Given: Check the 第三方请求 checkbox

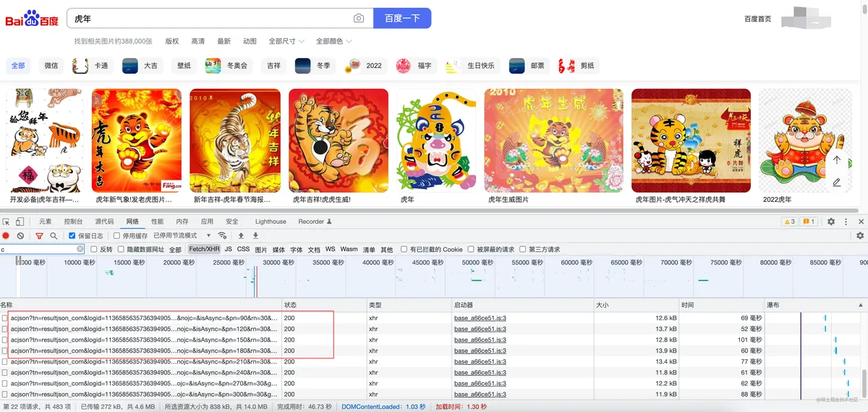Looking at the screenshot, I should click(x=522, y=250).
